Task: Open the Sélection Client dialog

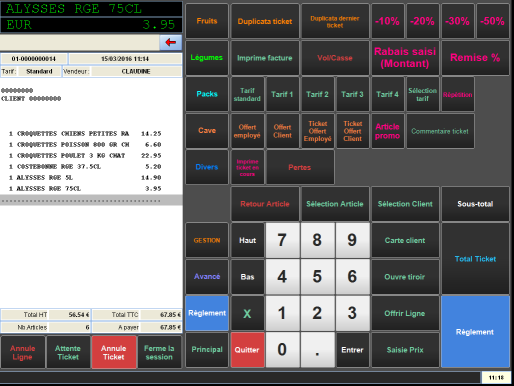Action: (405, 204)
